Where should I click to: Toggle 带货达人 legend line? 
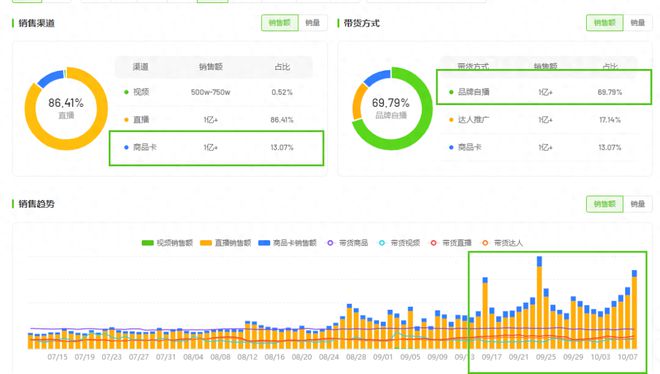pos(502,243)
